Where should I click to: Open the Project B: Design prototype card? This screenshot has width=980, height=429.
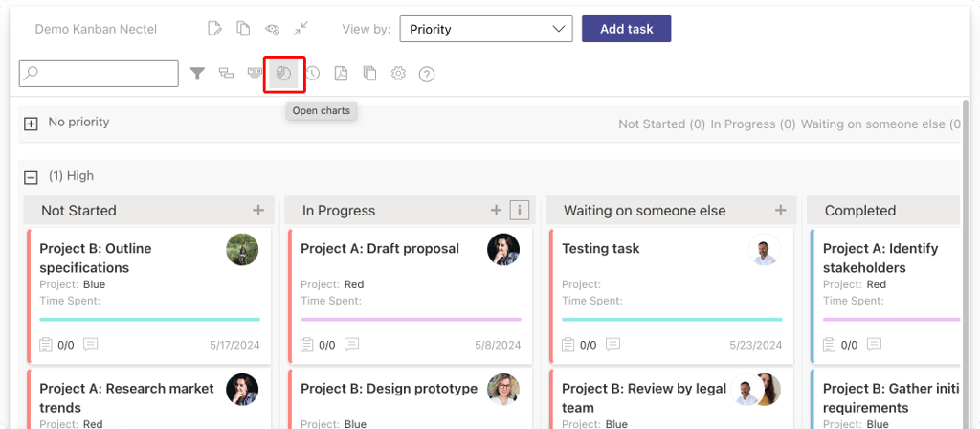click(x=389, y=389)
